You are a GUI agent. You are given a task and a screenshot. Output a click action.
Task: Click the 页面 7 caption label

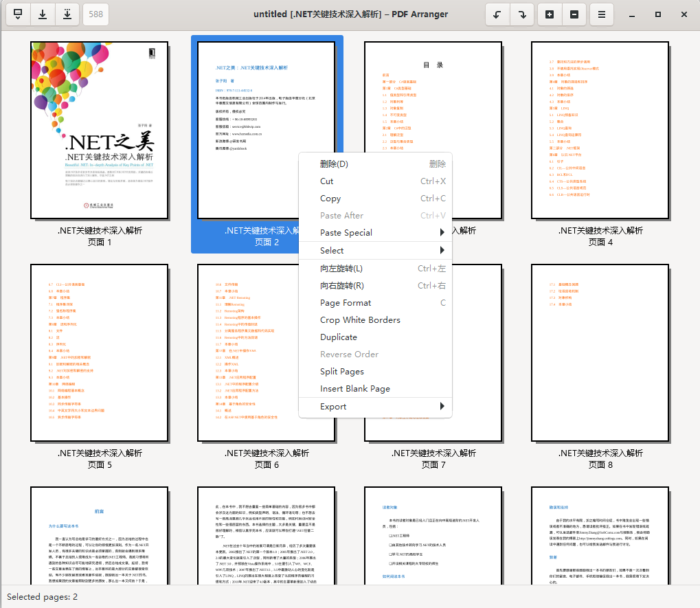tap(433, 464)
